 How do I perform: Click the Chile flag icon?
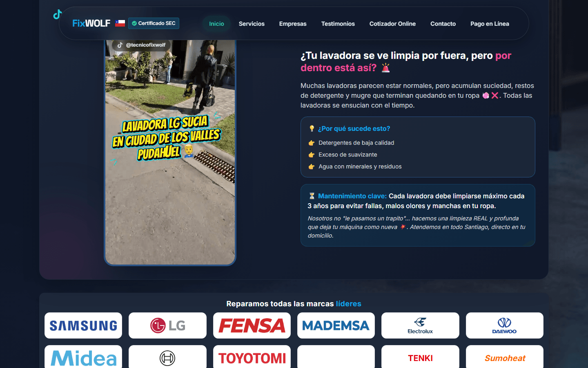click(x=120, y=23)
